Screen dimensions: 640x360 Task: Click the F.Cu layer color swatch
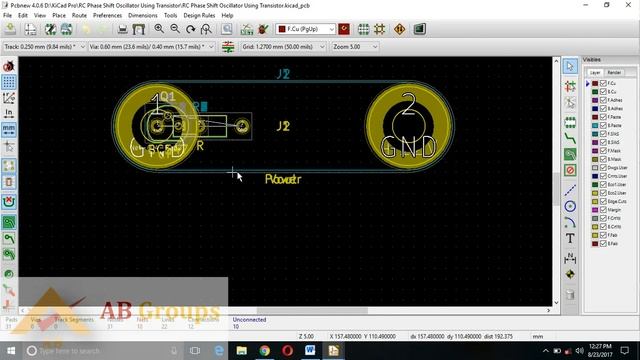tap(595, 83)
